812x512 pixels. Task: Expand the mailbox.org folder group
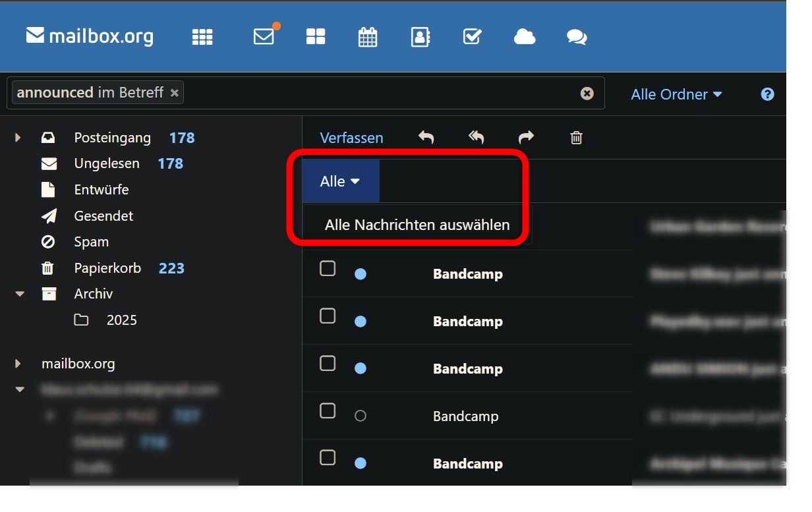pos(18,363)
